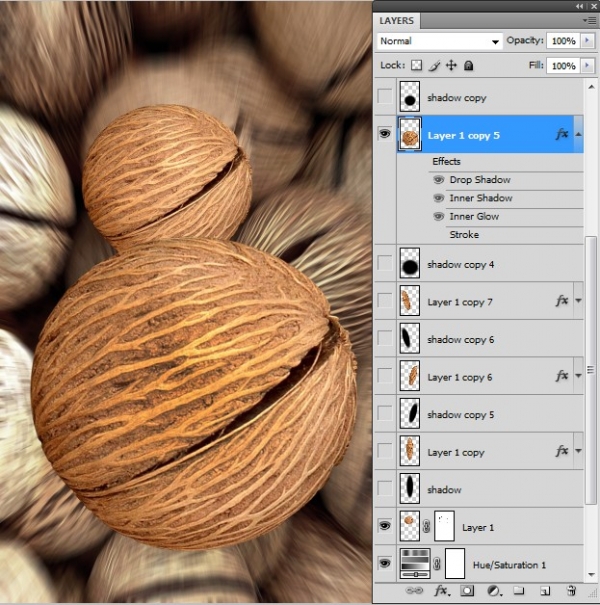Screen dimensions: 600x605
Task: Show Layer 1 copy
Action: click(385, 451)
